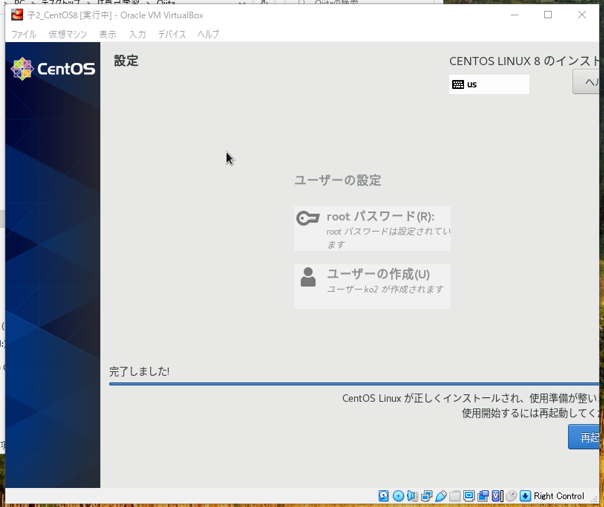The image size is (604, 507).
Task: Click the display monitor status icon
Action: (469, 495)
